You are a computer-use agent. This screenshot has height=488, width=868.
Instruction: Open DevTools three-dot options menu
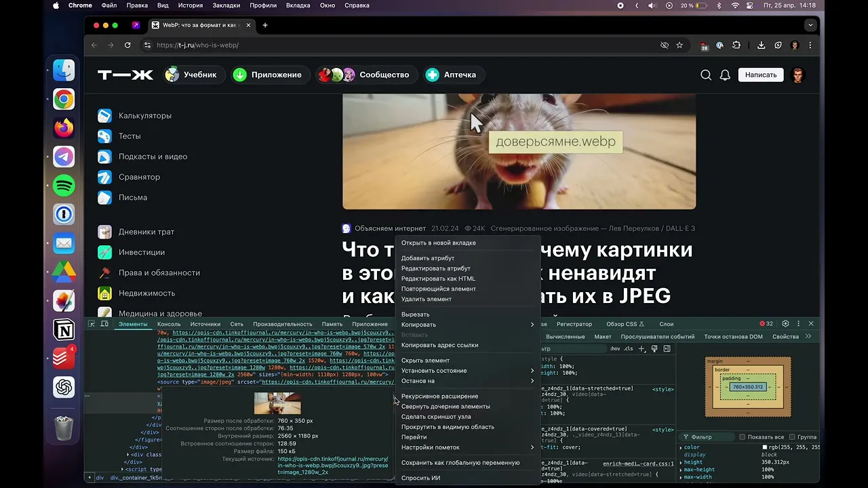798,324
